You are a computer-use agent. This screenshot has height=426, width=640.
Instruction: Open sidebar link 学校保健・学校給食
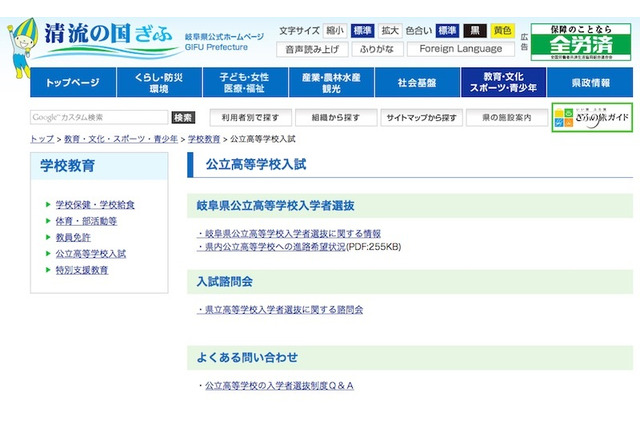95,205
